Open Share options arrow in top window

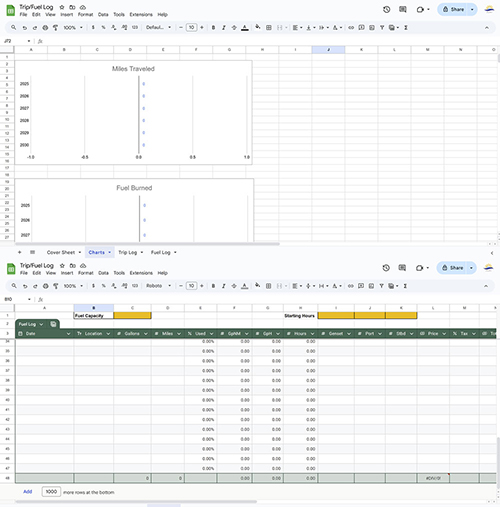[472, 10]
